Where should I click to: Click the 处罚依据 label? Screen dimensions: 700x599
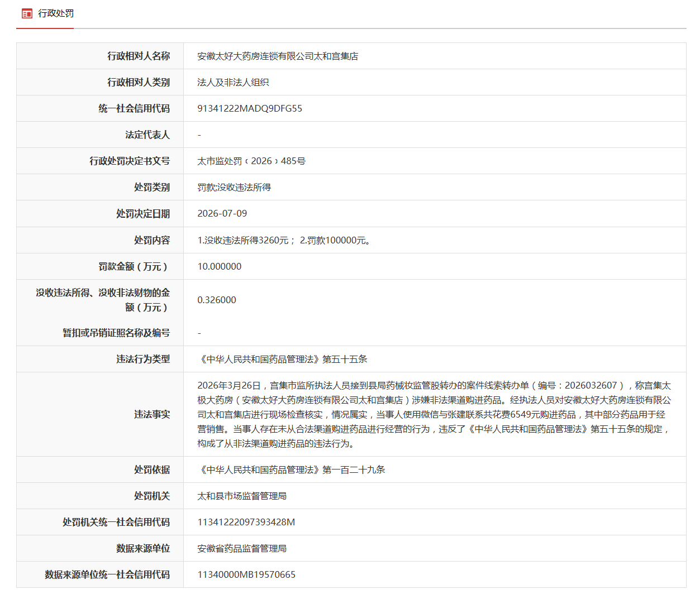click(152, 469)
